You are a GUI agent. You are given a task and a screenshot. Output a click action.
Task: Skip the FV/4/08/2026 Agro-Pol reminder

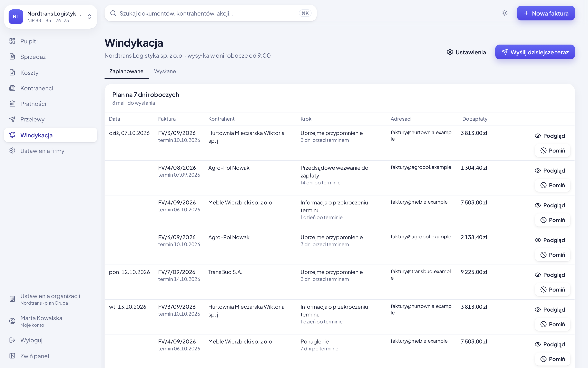pyautogui.click(x=552, y=185)
